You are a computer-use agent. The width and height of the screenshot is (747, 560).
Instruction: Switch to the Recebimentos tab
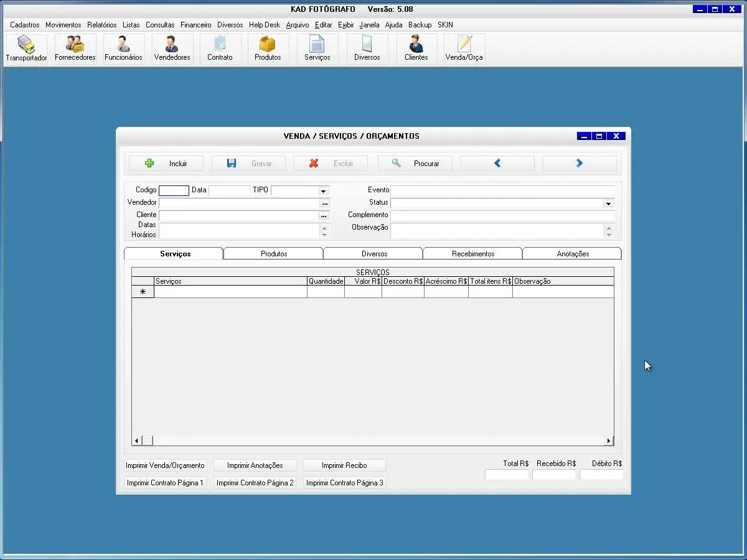[x=472, y=254]
